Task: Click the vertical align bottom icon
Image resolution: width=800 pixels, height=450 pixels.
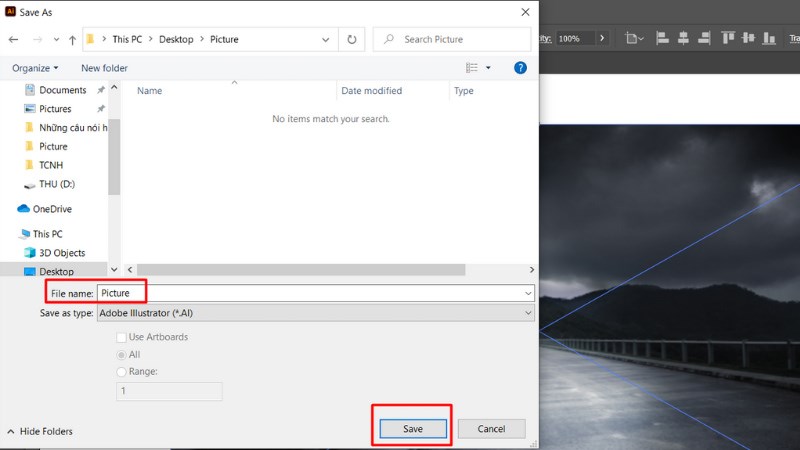Action: 769,39
